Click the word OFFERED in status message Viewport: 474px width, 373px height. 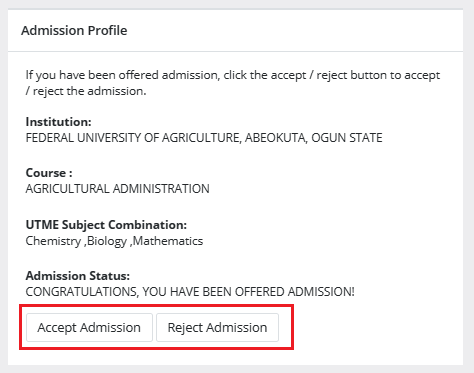click(260, 292)
